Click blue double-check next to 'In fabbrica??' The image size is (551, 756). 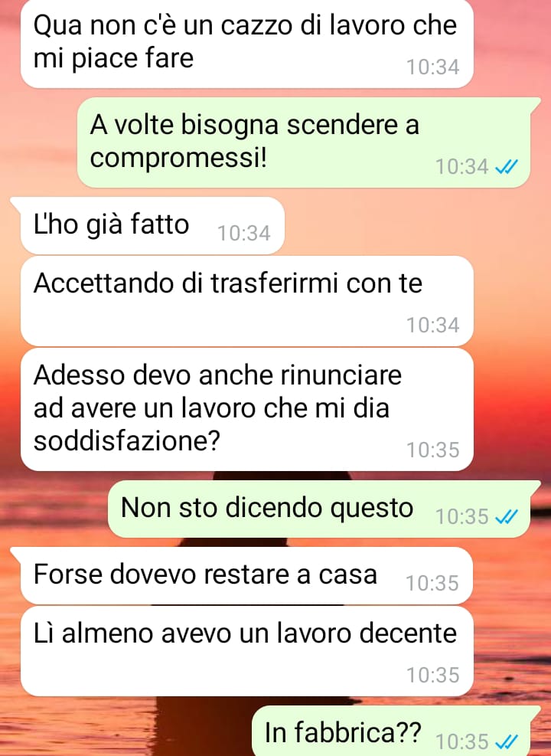pos(507,741)
